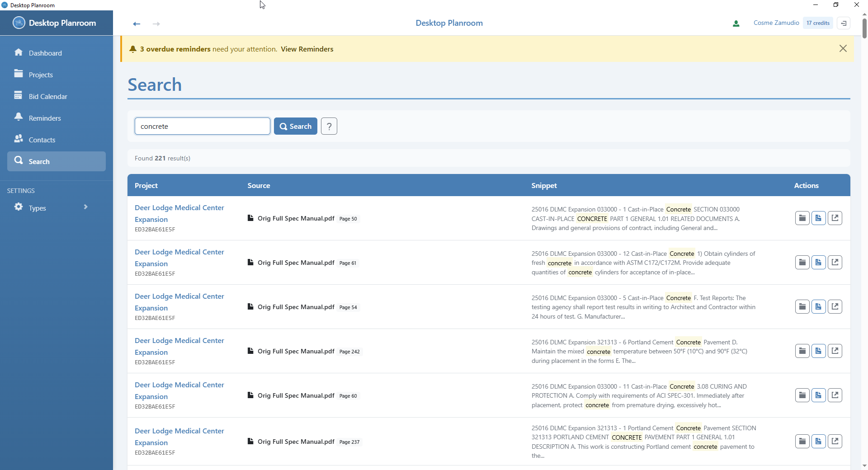Click the logout icon beside credits
The image size is (868, 470).
click(x=844, y=23)
